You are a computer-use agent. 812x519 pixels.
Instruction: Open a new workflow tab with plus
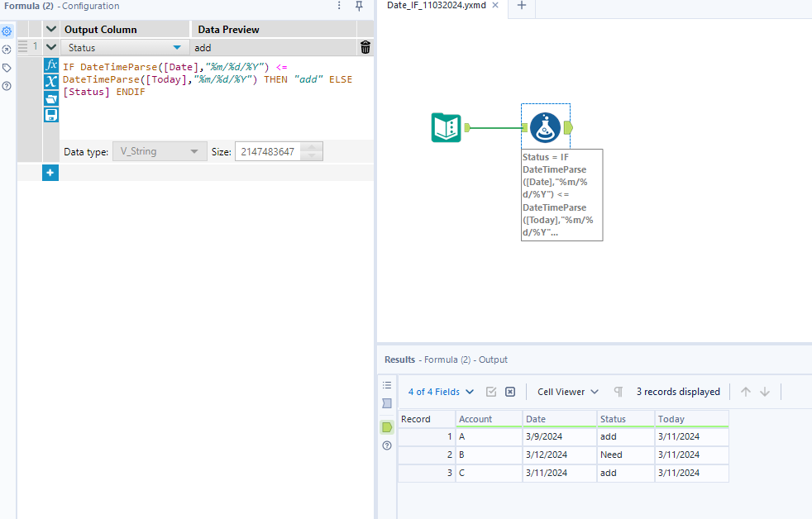click(x=522, y=6)
